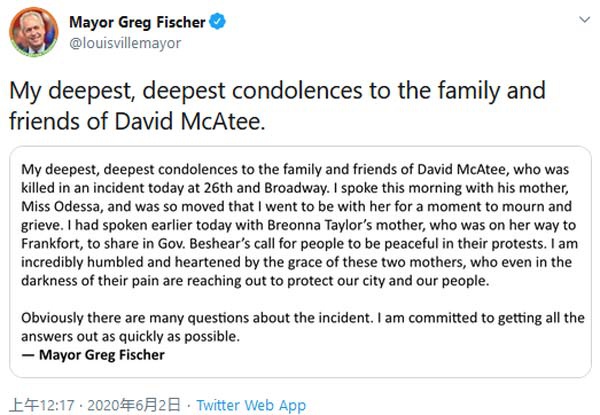
Task: Open Mayor Greg Fischer's profile avatar
Action: coord(34,32)
